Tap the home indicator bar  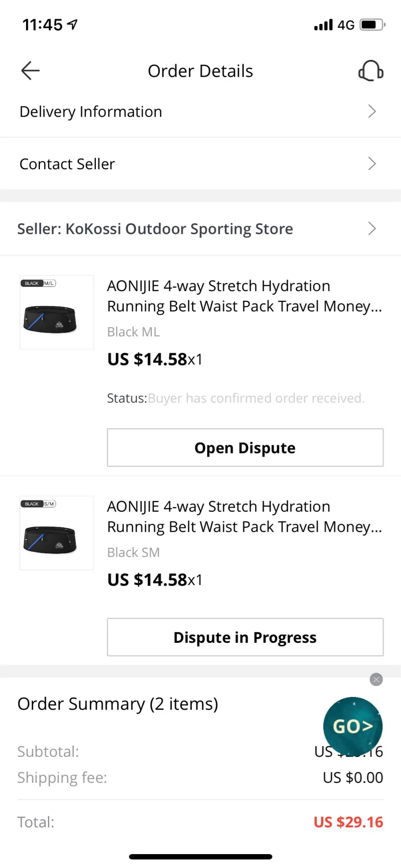pos(200,857)
